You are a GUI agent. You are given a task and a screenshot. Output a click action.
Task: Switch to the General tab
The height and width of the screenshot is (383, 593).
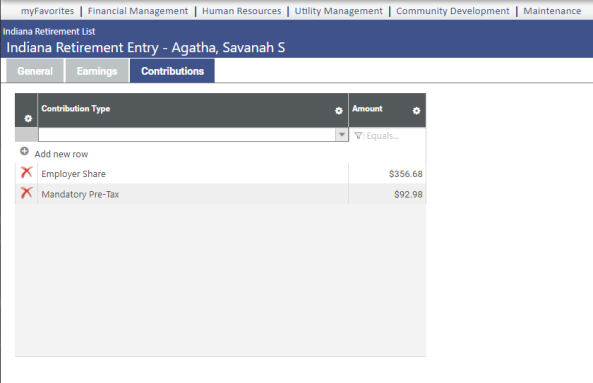pos(35,71)
